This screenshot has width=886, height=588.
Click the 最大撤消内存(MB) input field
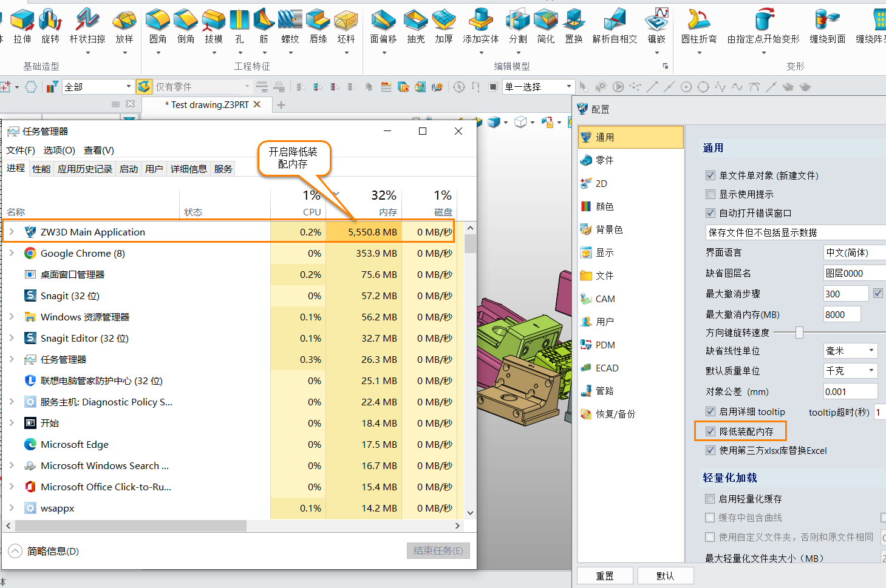coord(842,314)
